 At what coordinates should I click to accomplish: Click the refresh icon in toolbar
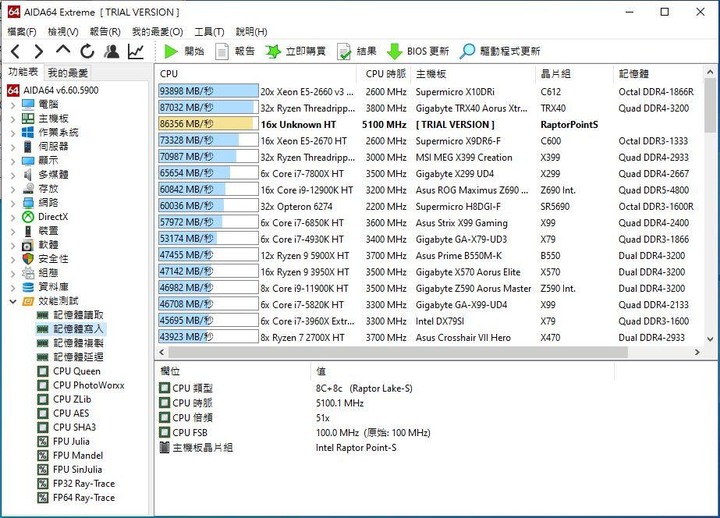[x=87, y=51]
